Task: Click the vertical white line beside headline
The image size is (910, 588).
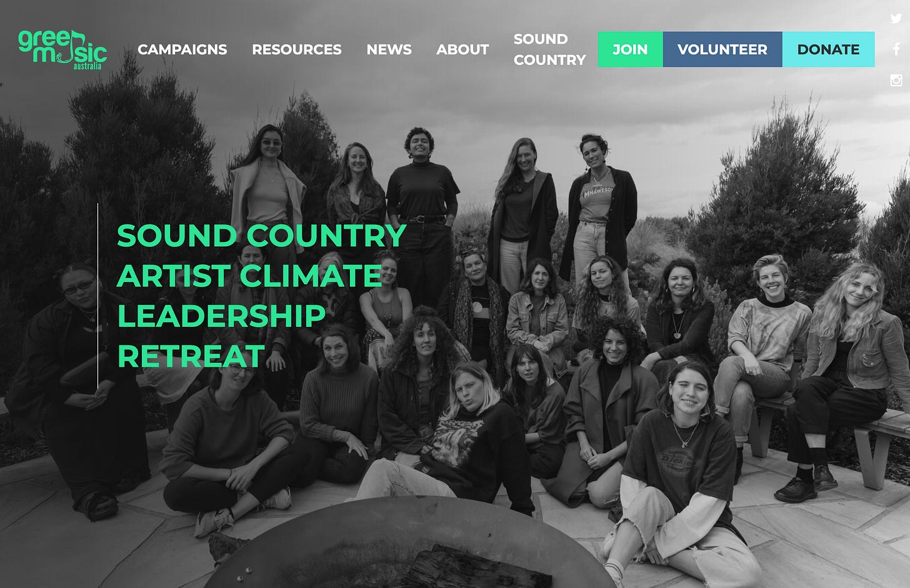Action: pos(98,296)
